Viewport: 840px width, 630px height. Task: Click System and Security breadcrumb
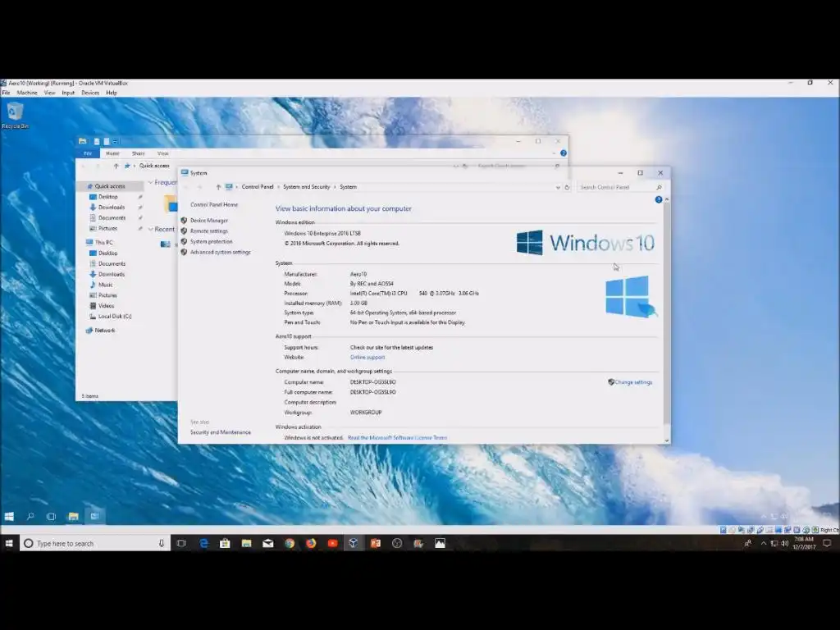307,187
